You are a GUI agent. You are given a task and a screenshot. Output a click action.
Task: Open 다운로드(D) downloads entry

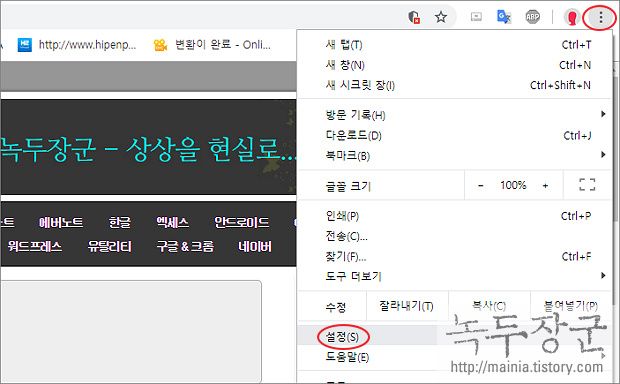[x=454, y=136]
